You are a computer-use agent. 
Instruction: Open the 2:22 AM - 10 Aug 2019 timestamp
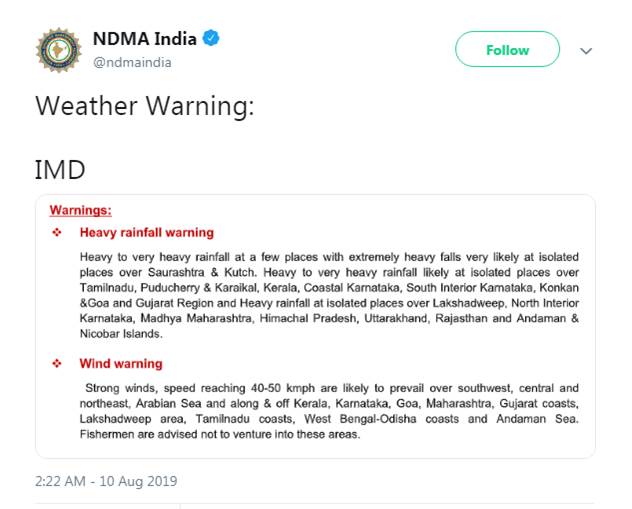(106, 481)
